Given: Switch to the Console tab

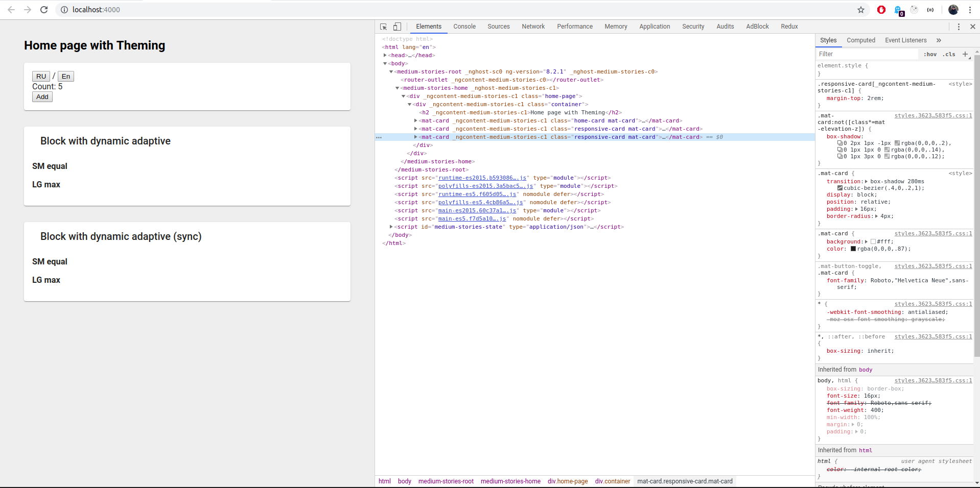Looking at the screenshot, I should click(464, 27).
